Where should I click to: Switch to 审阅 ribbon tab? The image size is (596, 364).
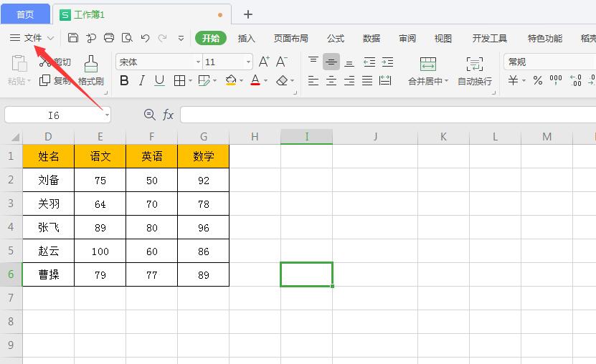tap(407, 39)
